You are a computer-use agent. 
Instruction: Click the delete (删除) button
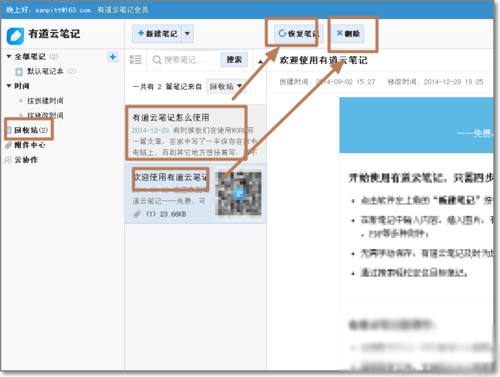348,34
